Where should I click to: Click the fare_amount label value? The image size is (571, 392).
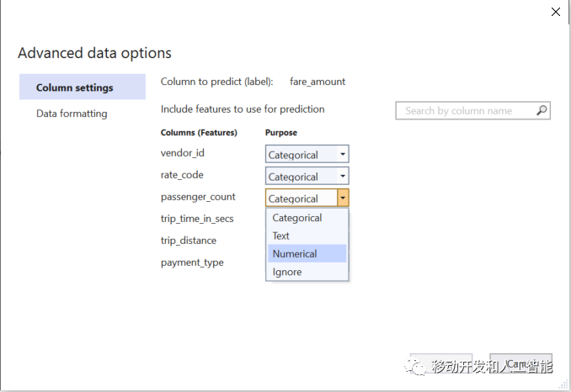click(318, 82)
